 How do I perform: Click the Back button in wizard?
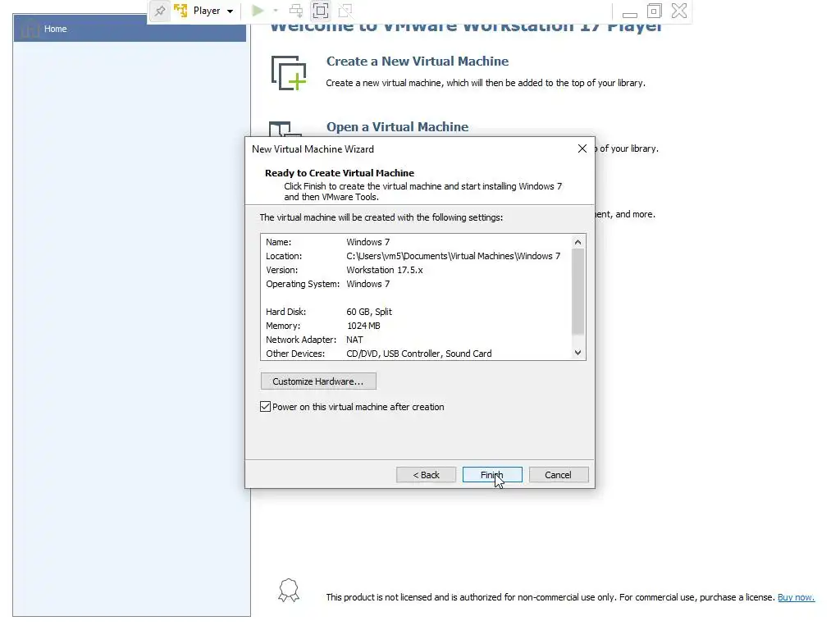[x=426, y=475]
